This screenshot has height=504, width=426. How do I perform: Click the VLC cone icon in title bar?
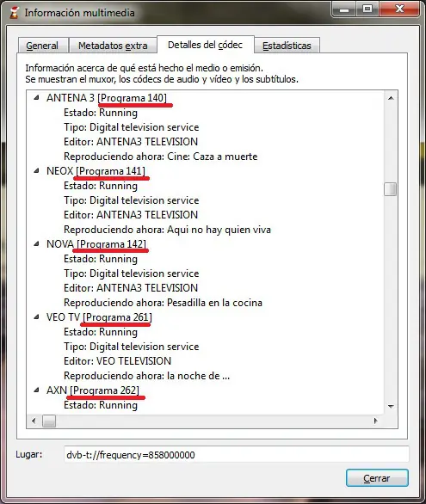(x=14, y=13)
